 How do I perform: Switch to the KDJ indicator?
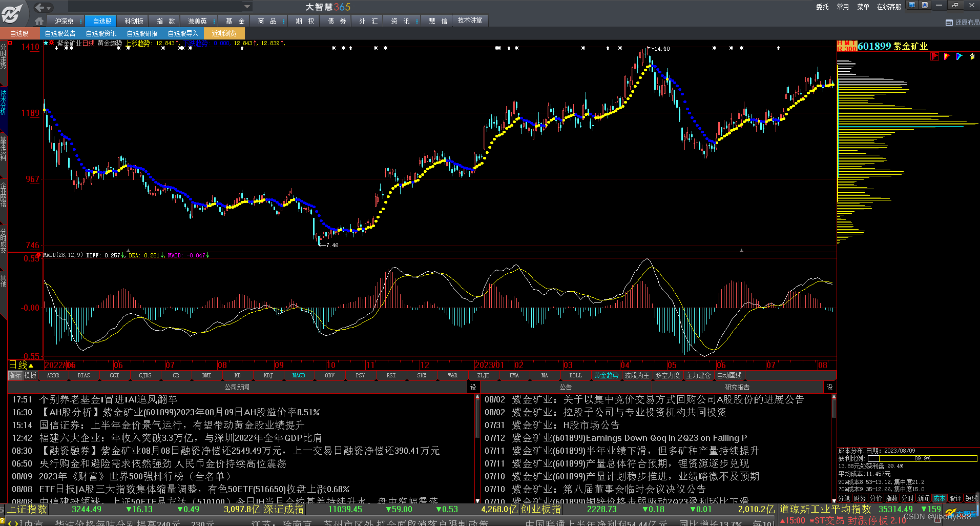pos(268,376)
